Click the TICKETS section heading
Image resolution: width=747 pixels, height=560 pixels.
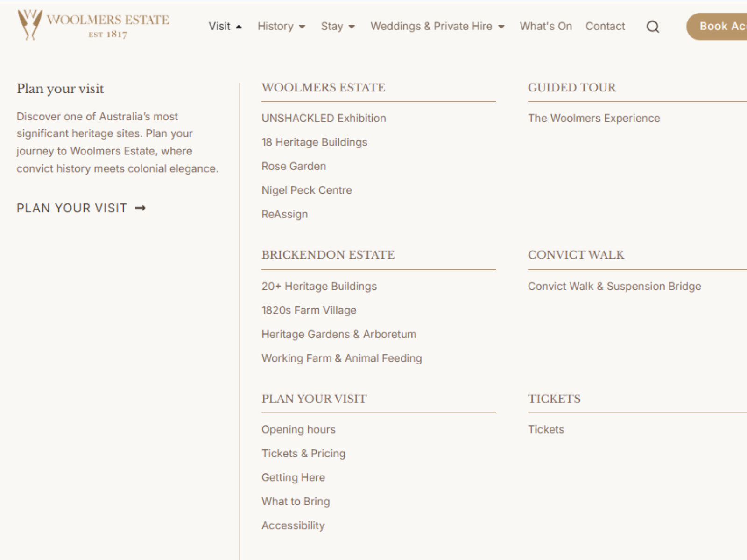point(554,399)
